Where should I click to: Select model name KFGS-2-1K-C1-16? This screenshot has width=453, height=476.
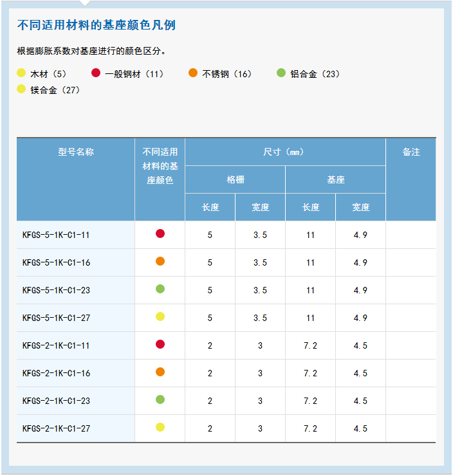pyautogui.click(x=56, y=373)
